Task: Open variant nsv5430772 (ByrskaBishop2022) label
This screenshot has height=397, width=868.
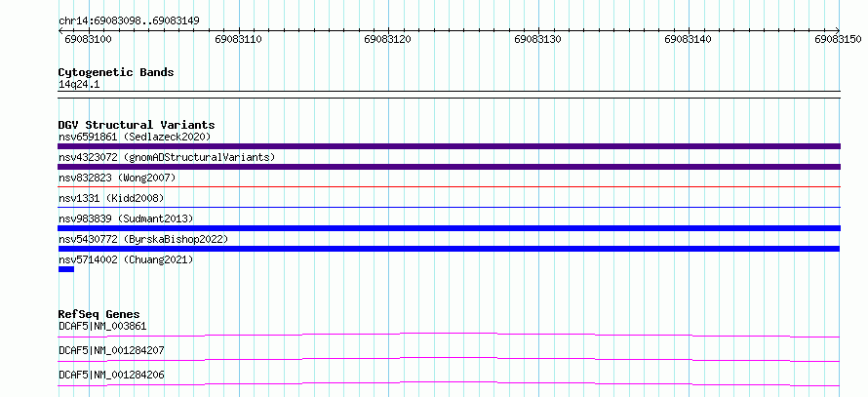Action: [143, 239]
